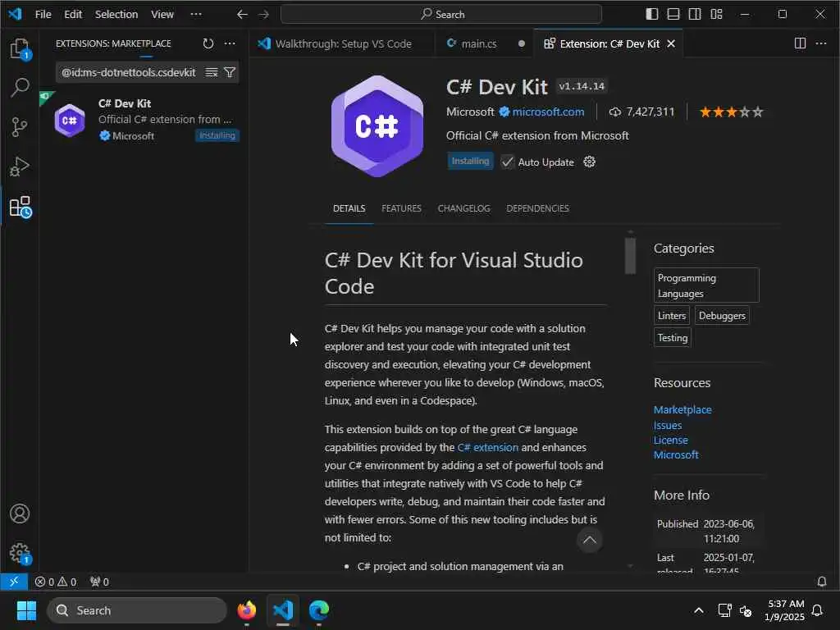Close the Extension: C# Dev Kit tab

[671, 44]
